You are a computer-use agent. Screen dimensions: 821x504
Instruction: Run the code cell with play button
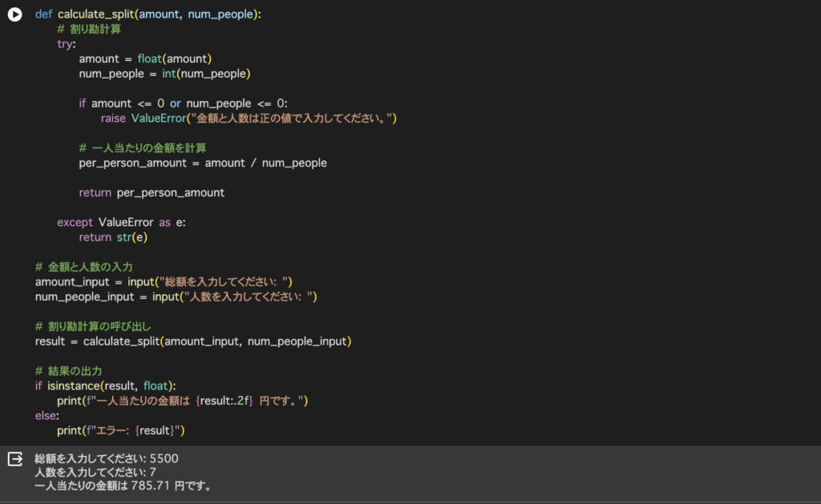point(14,14)
